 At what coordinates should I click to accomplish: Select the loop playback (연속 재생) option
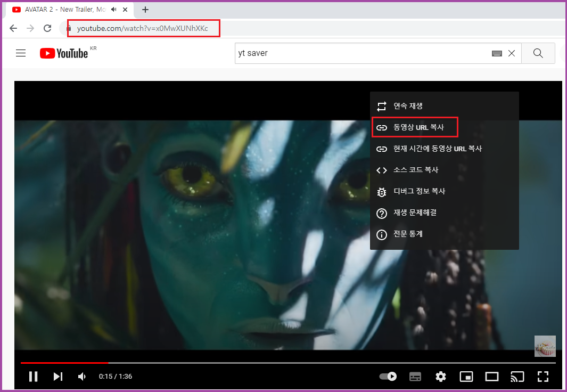445,106
